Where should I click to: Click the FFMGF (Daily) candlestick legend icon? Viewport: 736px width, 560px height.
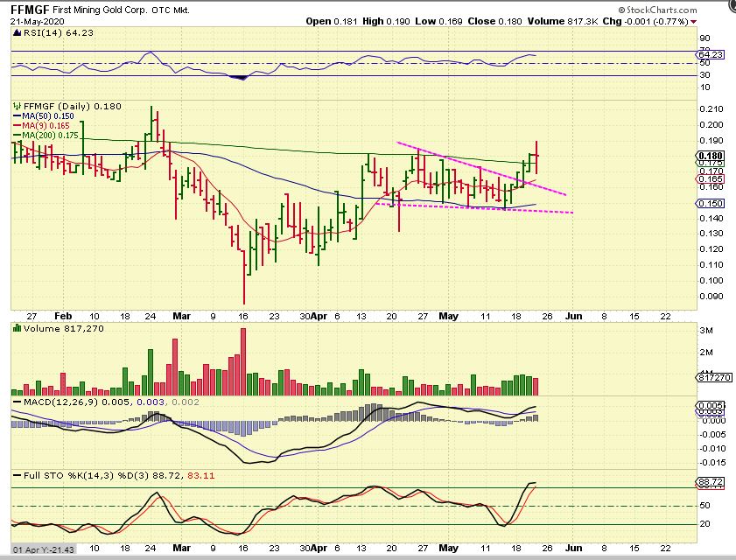16,106
